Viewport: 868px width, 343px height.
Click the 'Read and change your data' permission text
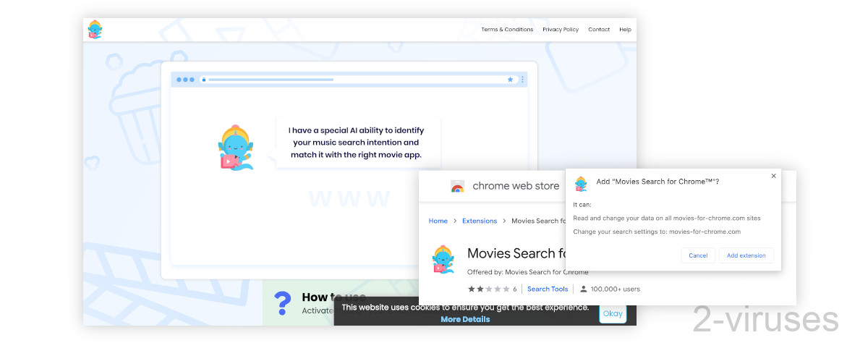tap(666, 218)
